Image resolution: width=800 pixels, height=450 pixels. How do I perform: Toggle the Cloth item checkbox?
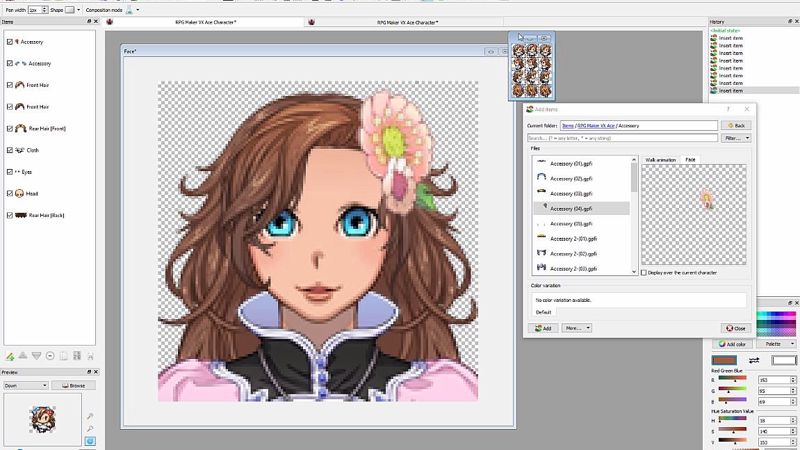10,150
